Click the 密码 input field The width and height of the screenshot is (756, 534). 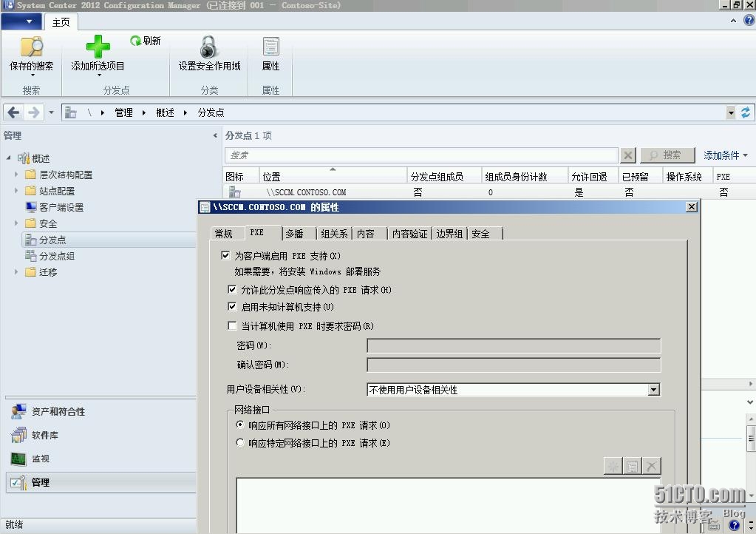[x=514, y=345]
